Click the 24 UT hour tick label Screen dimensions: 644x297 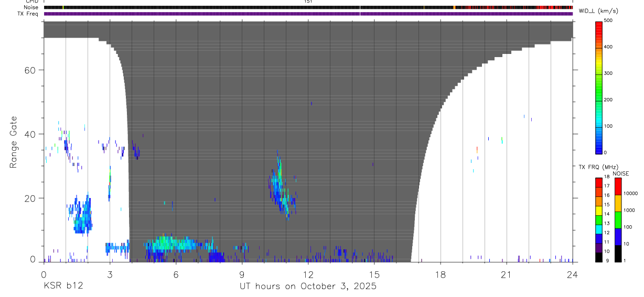[x=572, y=274]
